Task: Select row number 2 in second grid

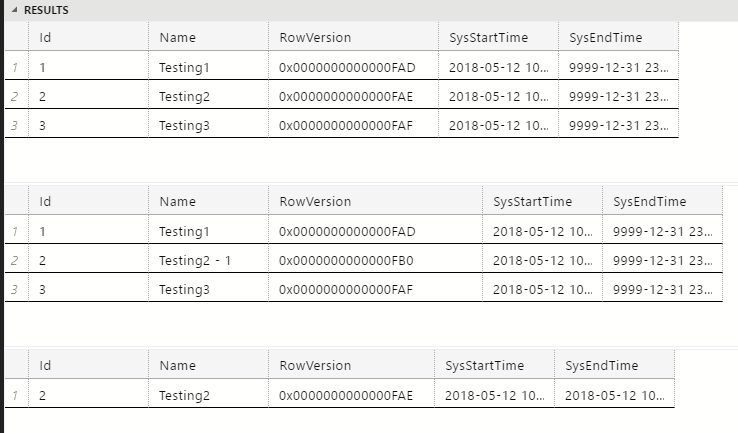Action: 16,260
